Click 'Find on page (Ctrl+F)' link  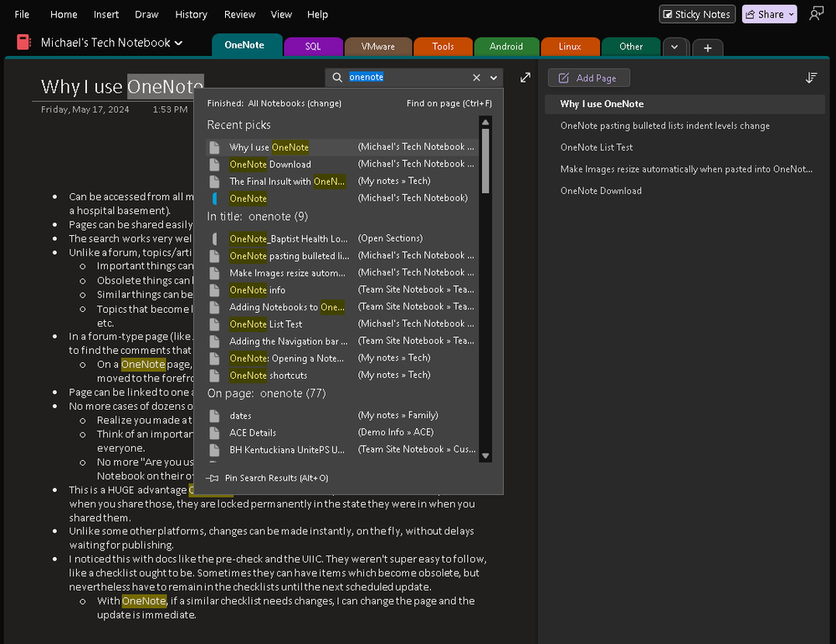point(449,104)
